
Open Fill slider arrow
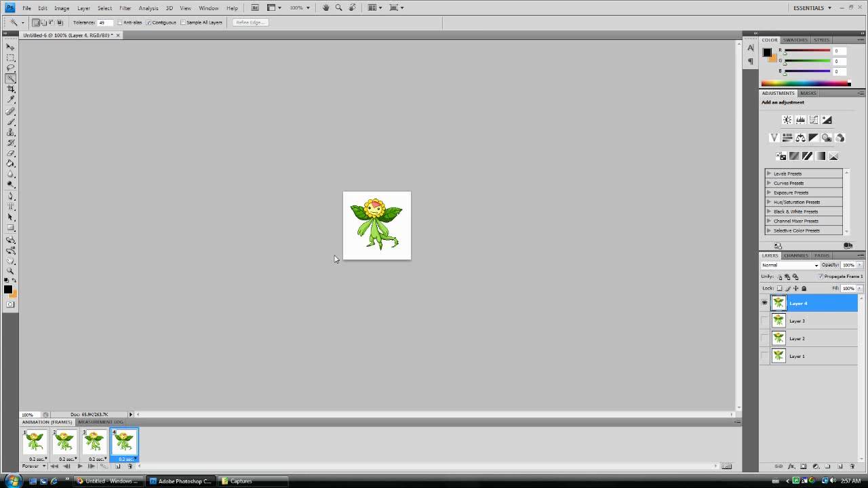tap(859, 288)
